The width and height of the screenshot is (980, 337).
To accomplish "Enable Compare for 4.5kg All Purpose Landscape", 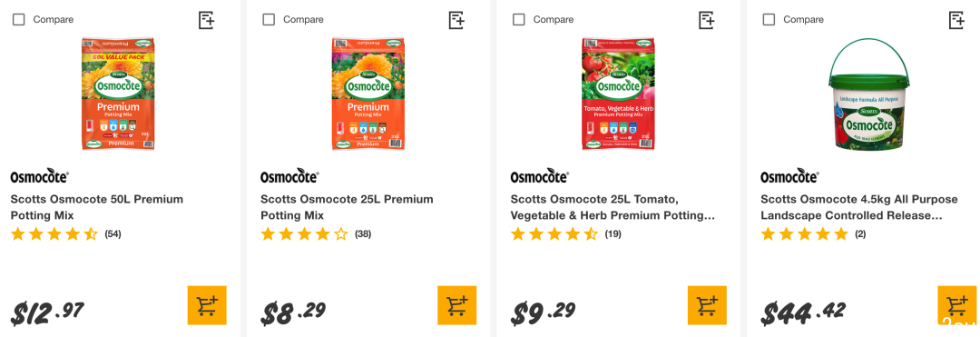I will pos(769,19).
